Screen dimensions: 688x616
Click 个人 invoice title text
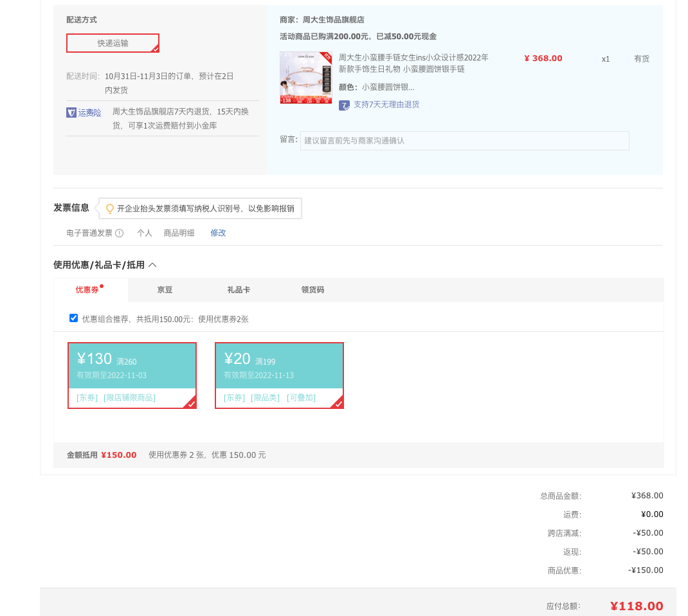[x=145, y=233]
